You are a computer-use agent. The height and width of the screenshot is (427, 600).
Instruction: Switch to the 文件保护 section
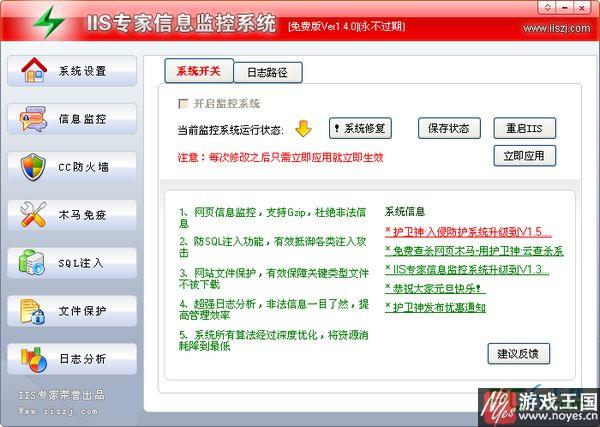[x=72, y=311]
